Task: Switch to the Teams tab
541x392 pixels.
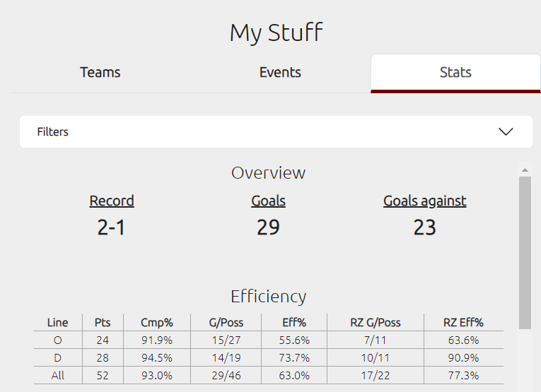Action: (x=100, y=72)
